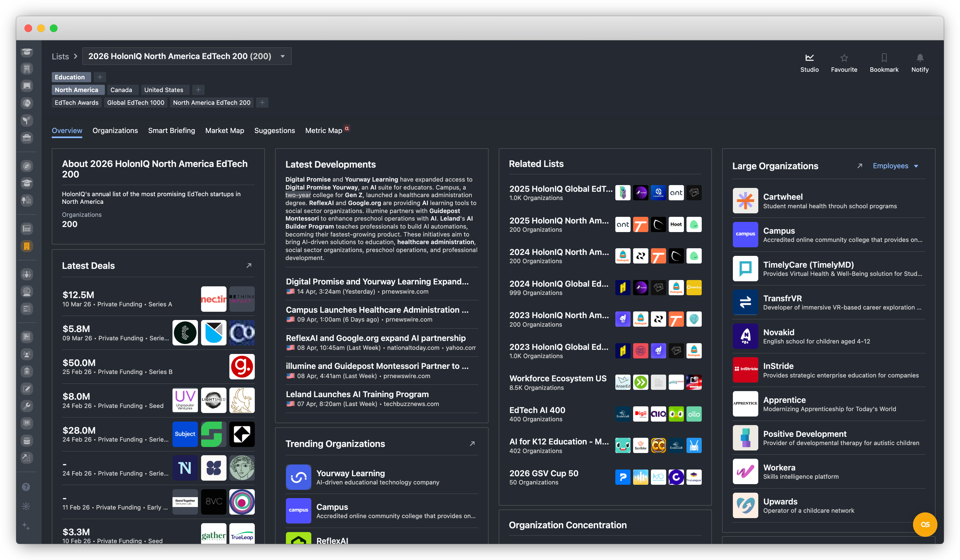Click the Bookmark icon
The height and width of the screenshot is (560, 960).
[x=884, y=58]
